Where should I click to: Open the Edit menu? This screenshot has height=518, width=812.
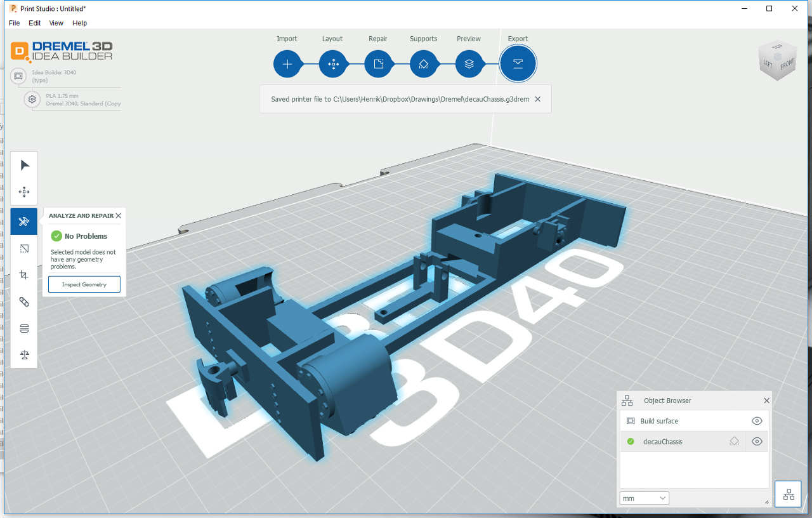click(x=34, y=23)
